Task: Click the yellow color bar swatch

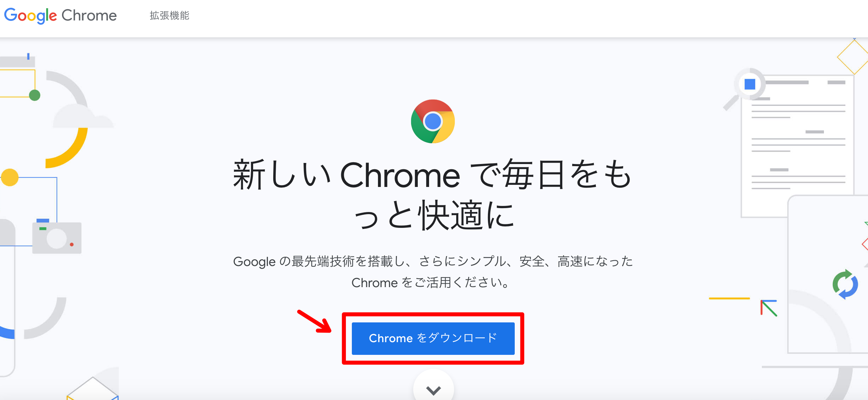Action: pyautogui.click(x=729, y=299)
